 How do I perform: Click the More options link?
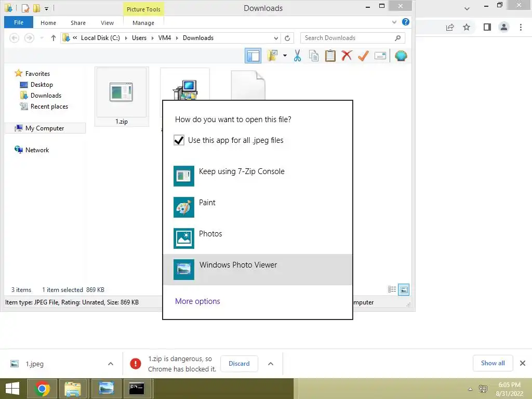tap(197, 301)
